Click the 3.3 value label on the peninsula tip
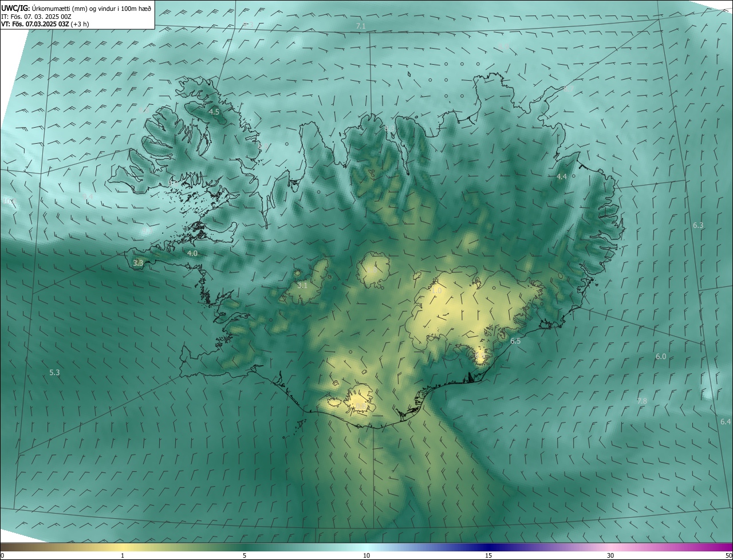 pyautogui.click(x=138, y=263)
